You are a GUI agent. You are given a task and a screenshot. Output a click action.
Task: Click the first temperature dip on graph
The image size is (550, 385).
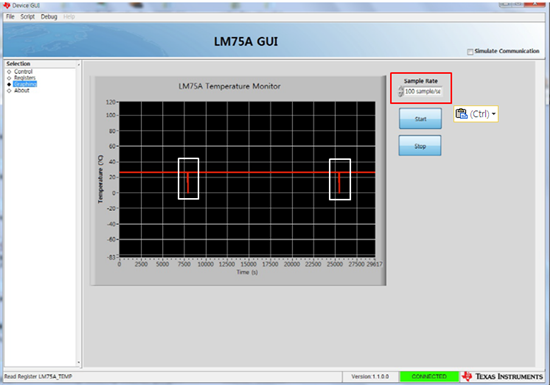[x=188, y=182]
